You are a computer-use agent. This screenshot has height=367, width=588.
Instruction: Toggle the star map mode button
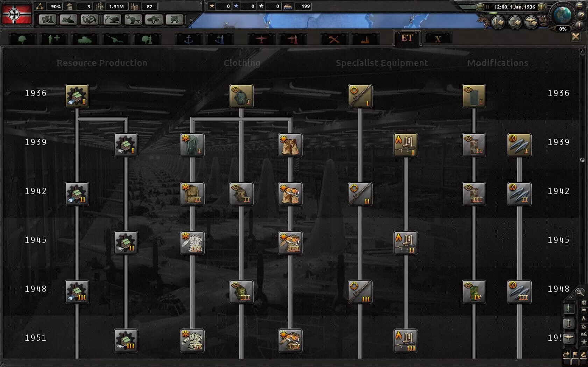click(x=583, y=343)
